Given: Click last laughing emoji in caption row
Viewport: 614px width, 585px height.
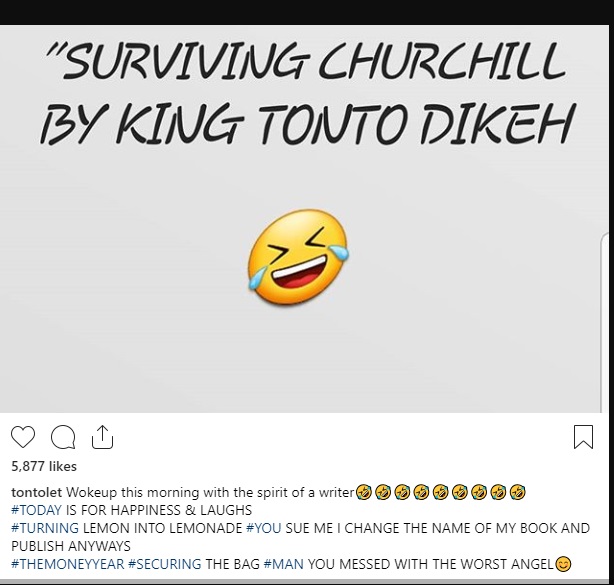Looking at the screenshot, I should click(x=517, y=492).
